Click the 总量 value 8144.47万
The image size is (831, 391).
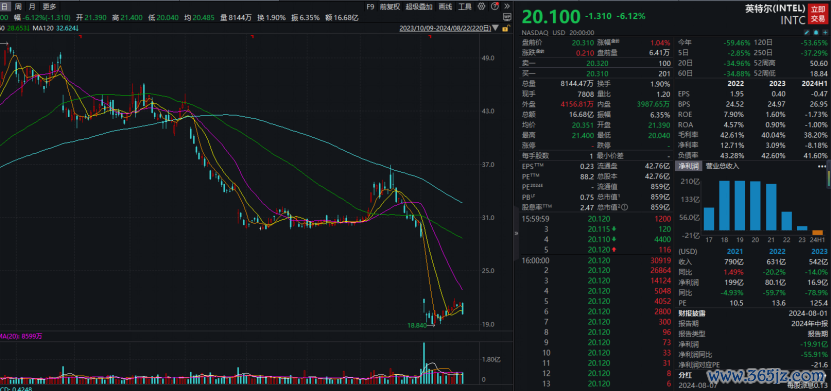coord(578,84)
